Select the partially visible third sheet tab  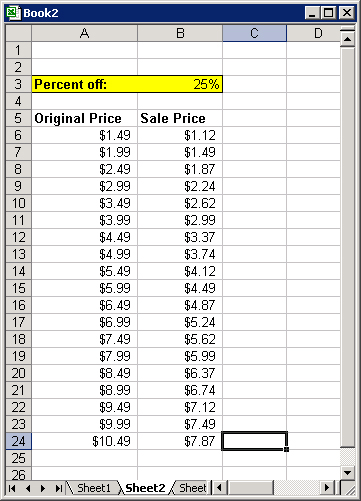[191, 488]
